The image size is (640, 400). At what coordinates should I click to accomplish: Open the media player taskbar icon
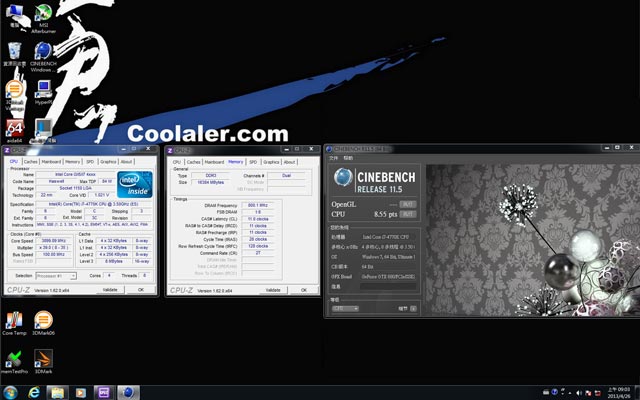81,393
